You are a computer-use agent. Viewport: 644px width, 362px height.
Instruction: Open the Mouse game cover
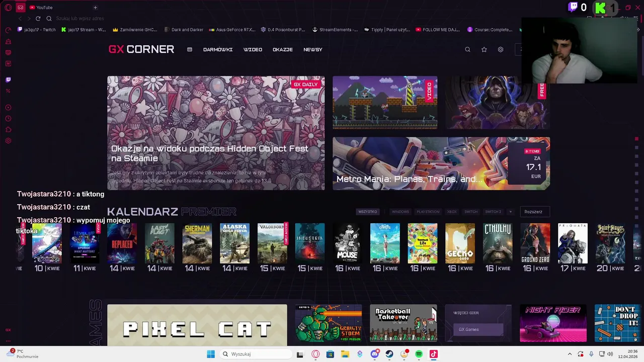(347, 243)
